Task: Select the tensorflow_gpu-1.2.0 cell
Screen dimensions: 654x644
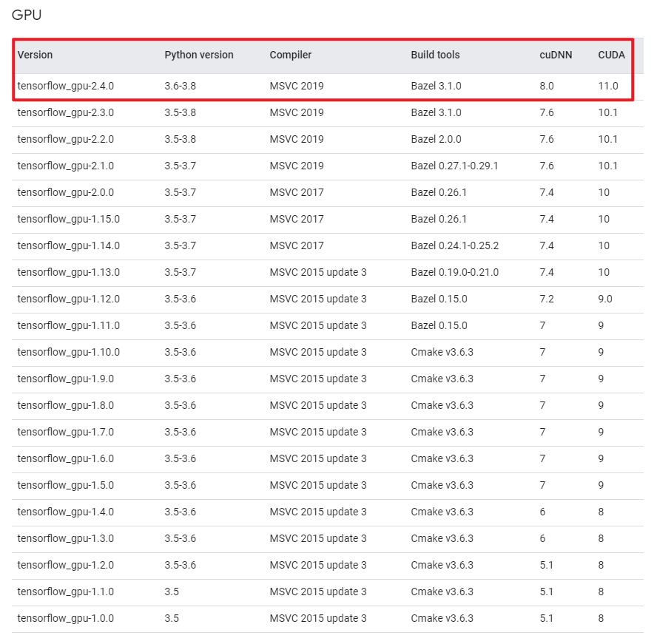Action: pyautogui.click(x=66, y=566)
